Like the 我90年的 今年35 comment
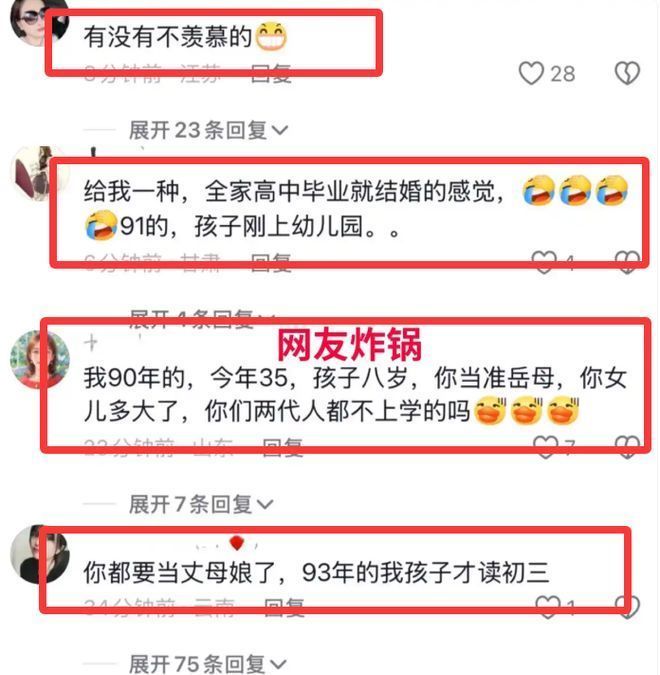This screenshot has height=675, width=660. [x=545, y=447]
